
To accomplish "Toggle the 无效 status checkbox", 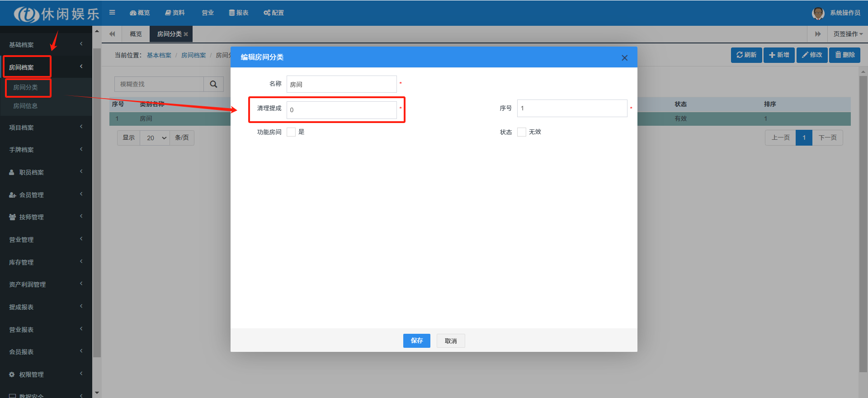I will coord(522,132).
